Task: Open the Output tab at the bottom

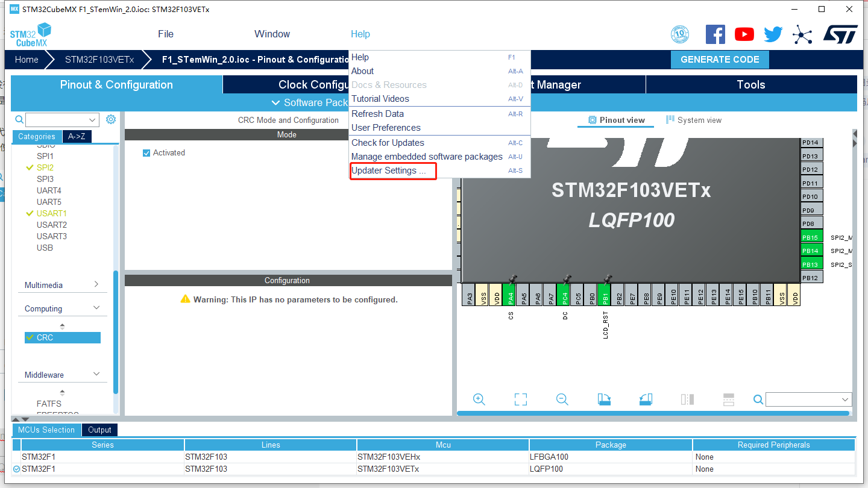Action: pyautogui.click(x=99, y=430)
